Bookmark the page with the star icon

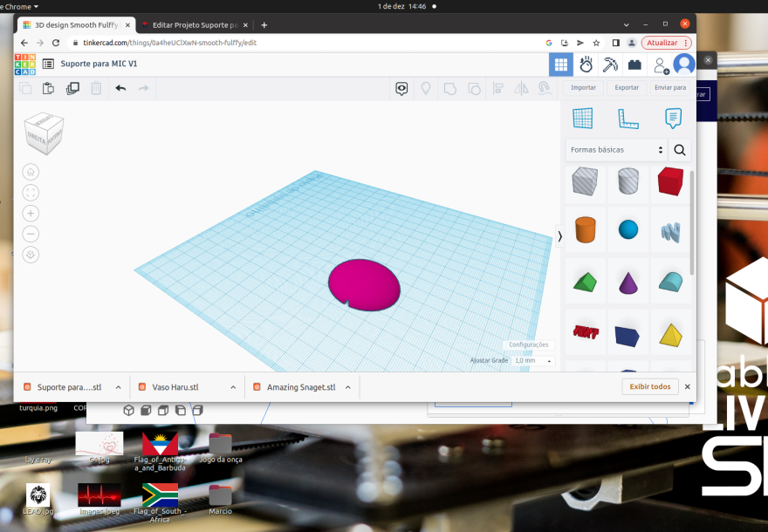(596, 43)
